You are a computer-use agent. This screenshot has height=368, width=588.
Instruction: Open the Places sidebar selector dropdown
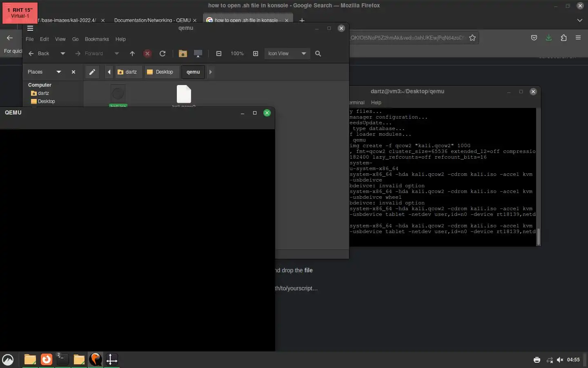click(59, 72)
